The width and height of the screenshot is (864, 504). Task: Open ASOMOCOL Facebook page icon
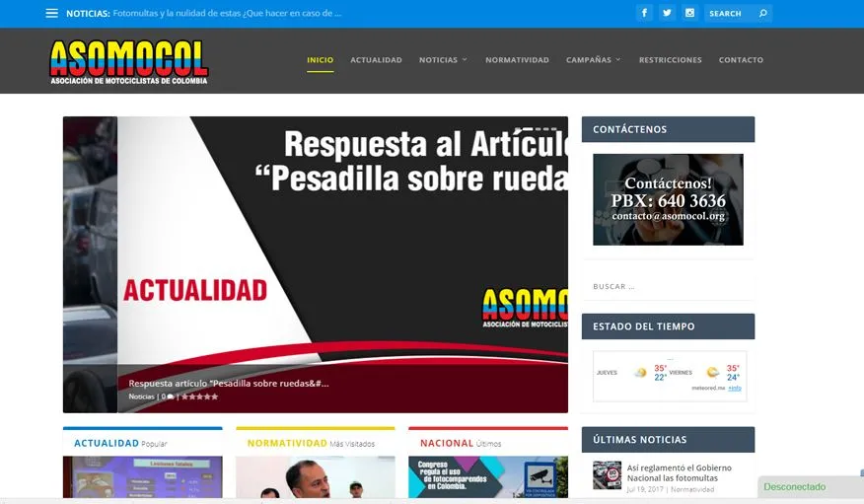(644, 13)
